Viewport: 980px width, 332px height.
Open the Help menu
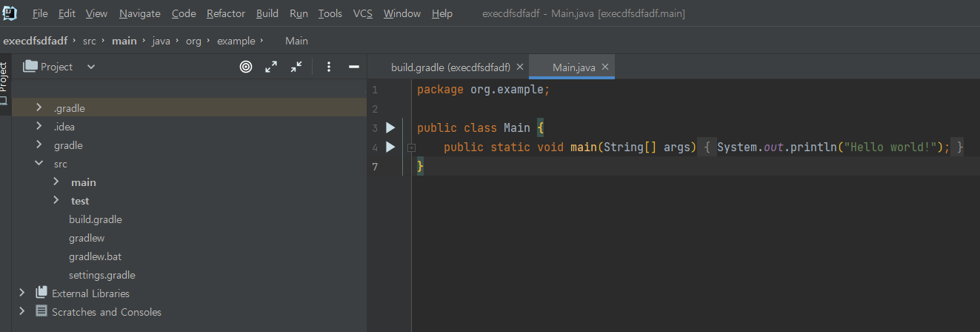point(441,13)
